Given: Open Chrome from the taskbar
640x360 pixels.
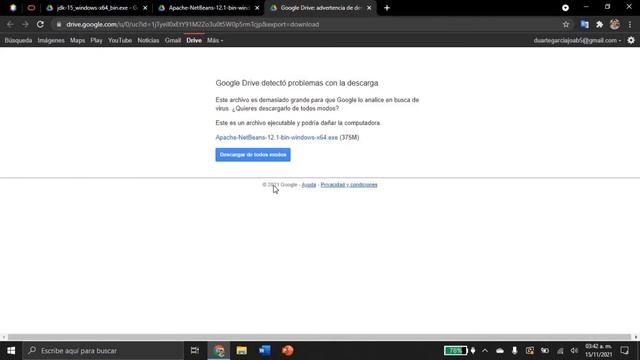Looking at the screenshot, I should 219,351.
